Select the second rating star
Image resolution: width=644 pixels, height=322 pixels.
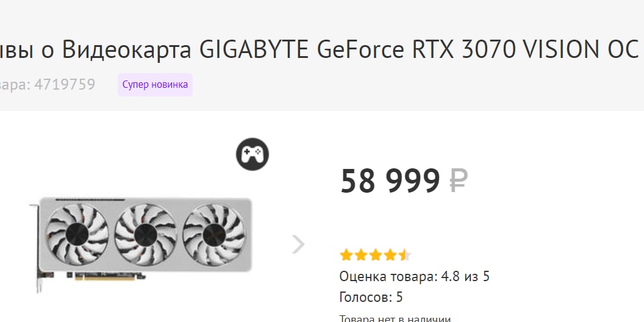(x=361, y=255)
